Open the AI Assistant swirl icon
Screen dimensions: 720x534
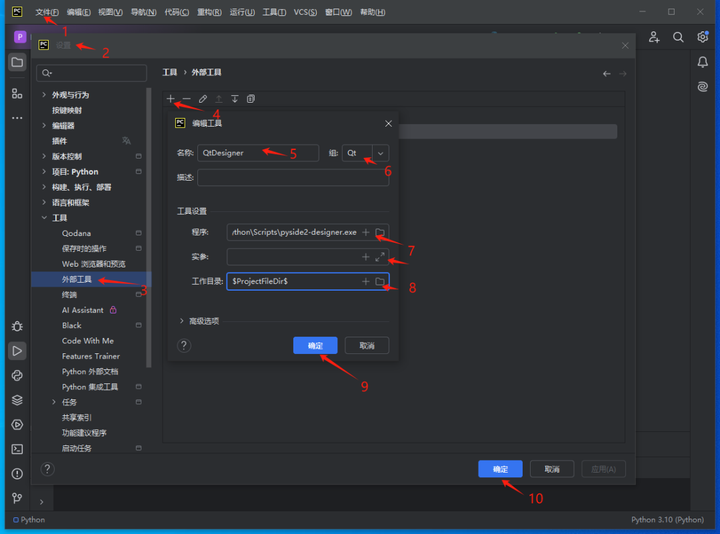(x=703, y=86)
